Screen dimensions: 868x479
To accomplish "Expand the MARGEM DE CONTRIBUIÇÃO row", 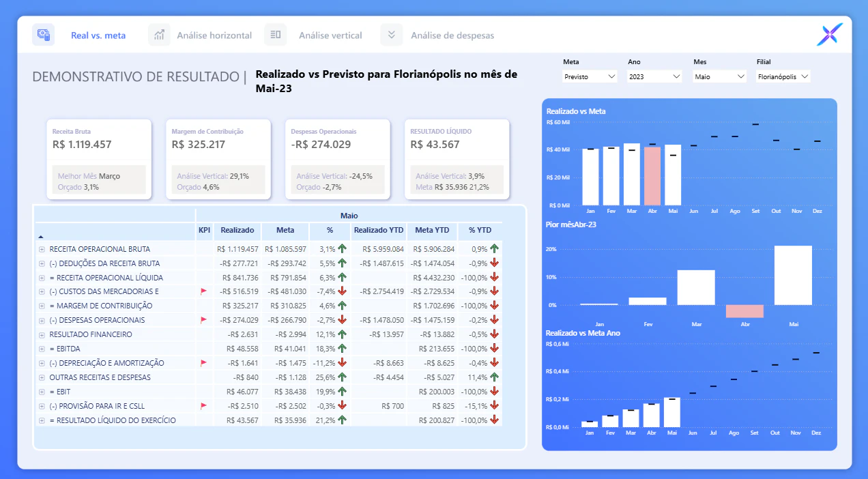I will [x=42, y=306].
